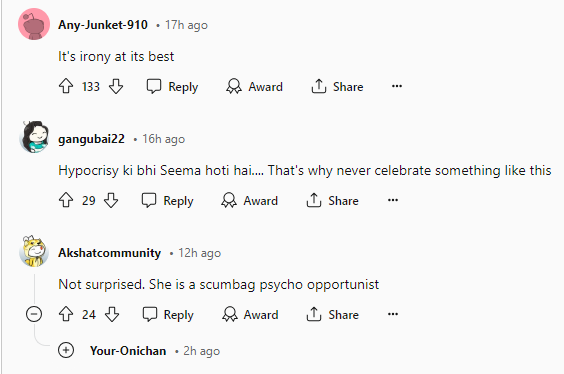This screenshot has height=374, width=564.
Task: Expand Your-Onichan's collapsed reply
Action: [x=66, y=350]
